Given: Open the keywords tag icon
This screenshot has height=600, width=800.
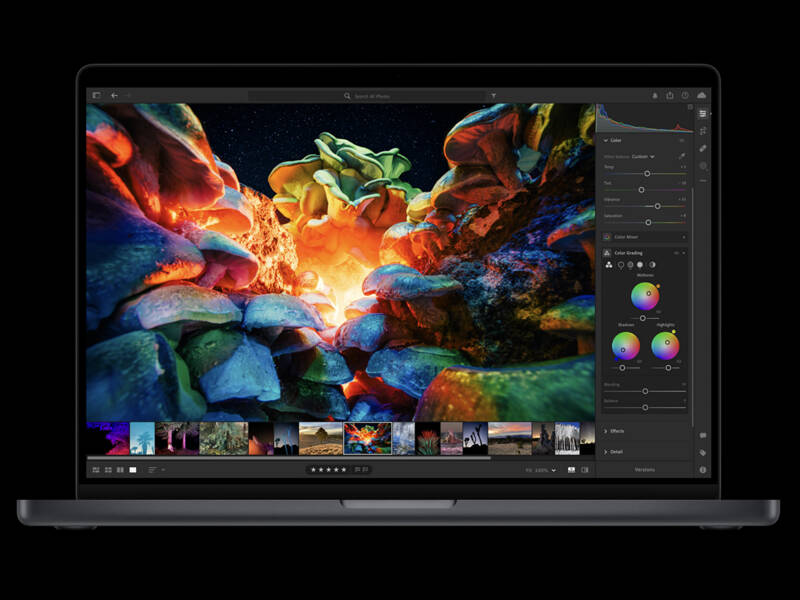Looking at the screenshot, I should [x=703, y=452].
